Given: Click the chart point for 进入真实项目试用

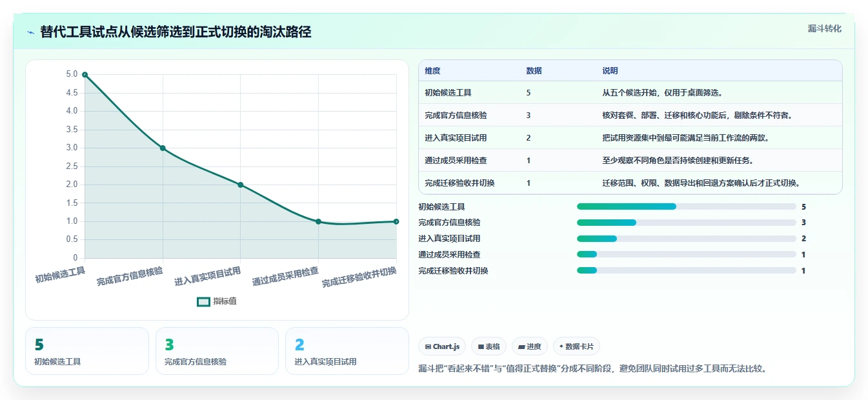Looking at the screenshot, I should [x=240, y=185].
